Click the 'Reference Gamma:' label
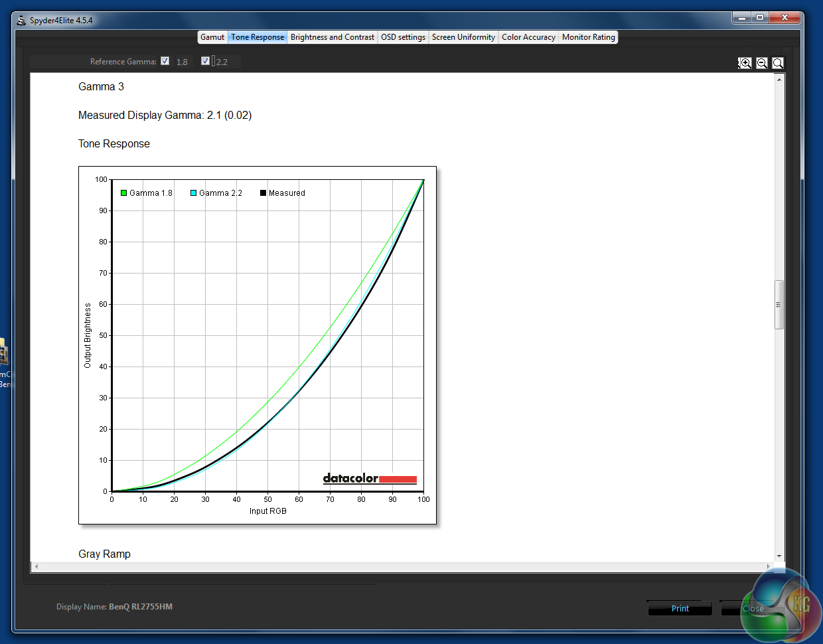 (x=123, y=62)
